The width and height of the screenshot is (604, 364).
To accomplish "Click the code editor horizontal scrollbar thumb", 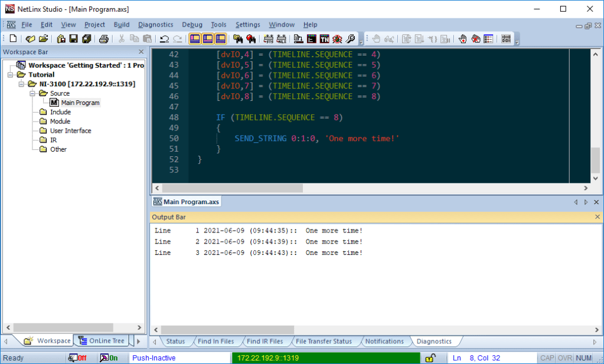I will pos(232,188).
